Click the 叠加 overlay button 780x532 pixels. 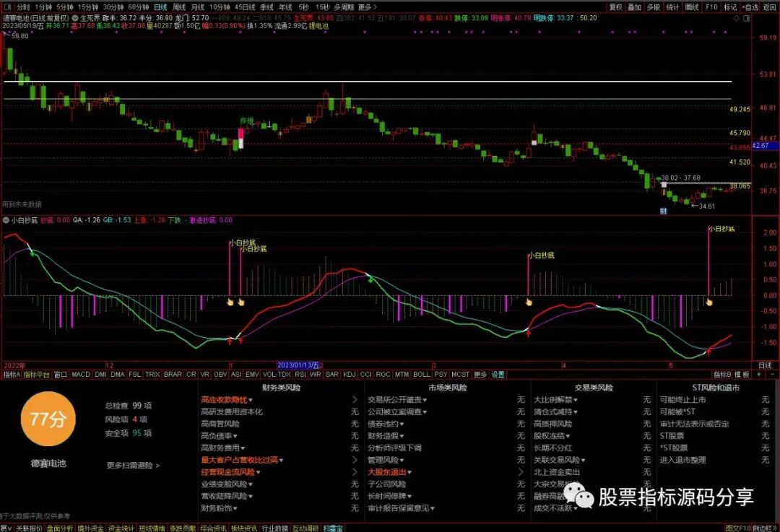[x=634, y=7]
